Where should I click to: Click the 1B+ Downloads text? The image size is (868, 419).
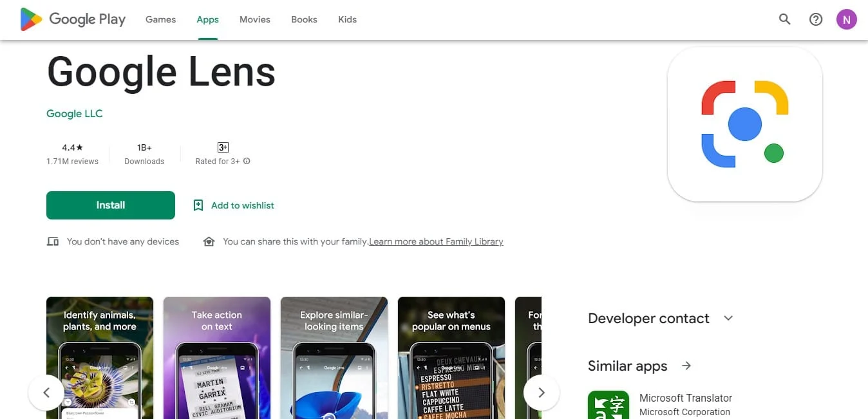click(x=144, y=154)
